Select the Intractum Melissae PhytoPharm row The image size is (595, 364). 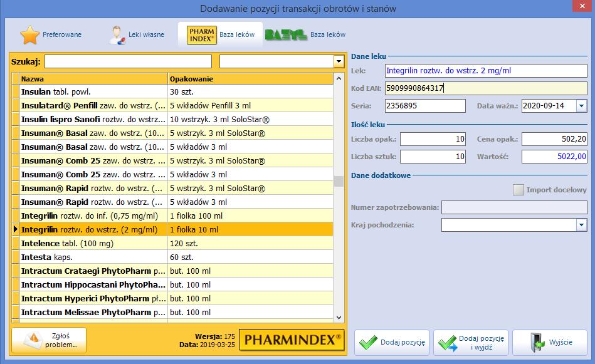(172, 312)
